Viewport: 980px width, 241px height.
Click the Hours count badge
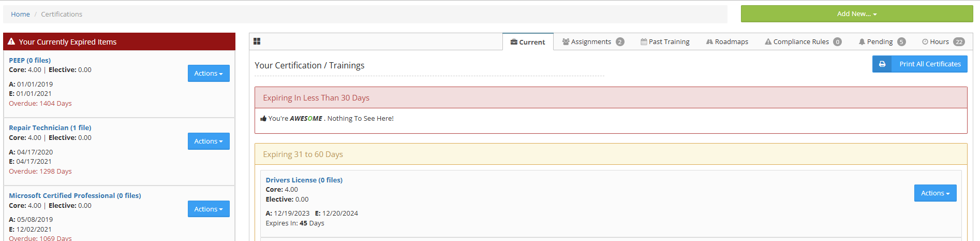point(959,42)
